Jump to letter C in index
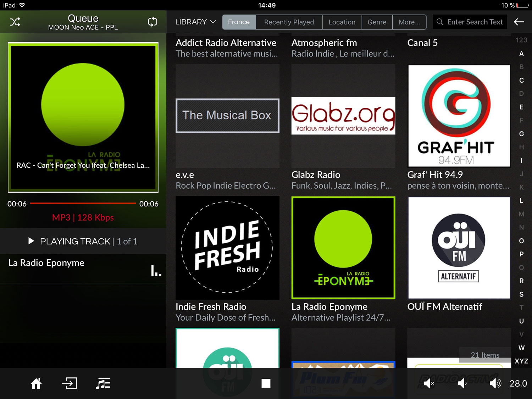532x399 pixels. (521, 80)
